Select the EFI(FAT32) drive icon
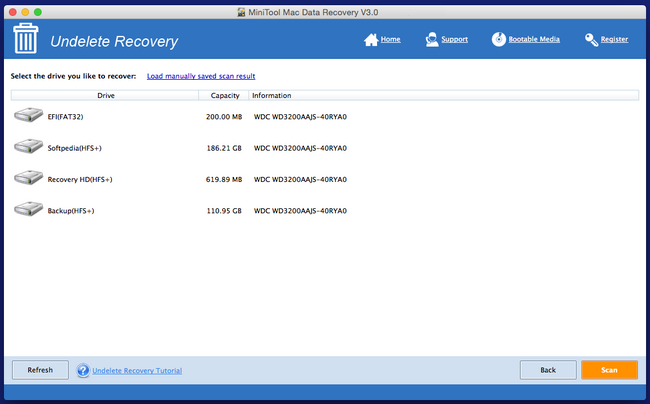Viewport: 650px width, 404px height. point(28,115)
